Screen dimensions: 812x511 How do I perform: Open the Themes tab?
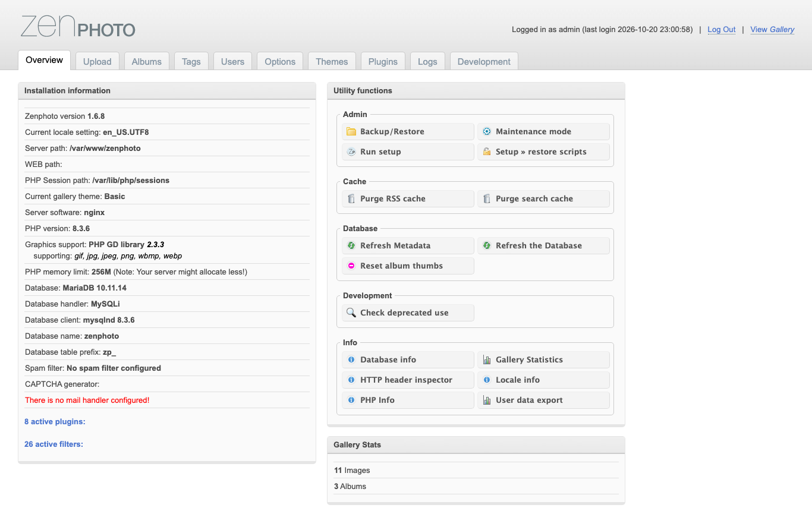click(x=332, y=61)
